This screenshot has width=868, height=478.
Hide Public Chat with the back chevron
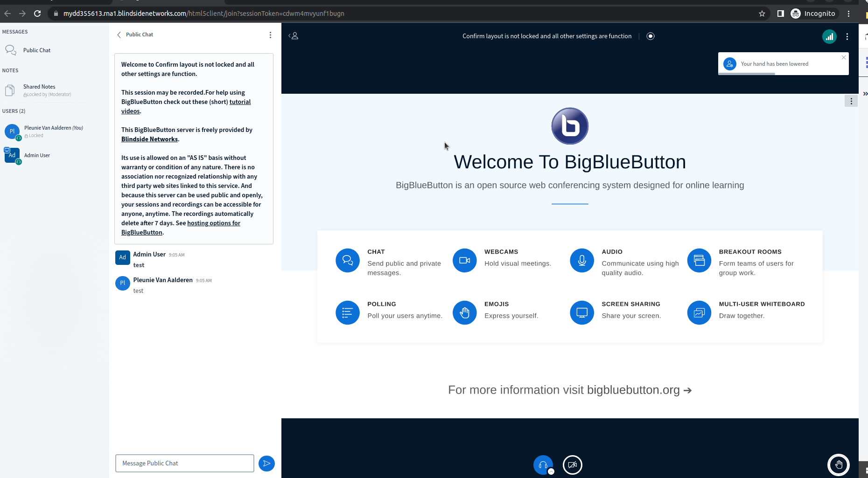click(x=119, y=35)
